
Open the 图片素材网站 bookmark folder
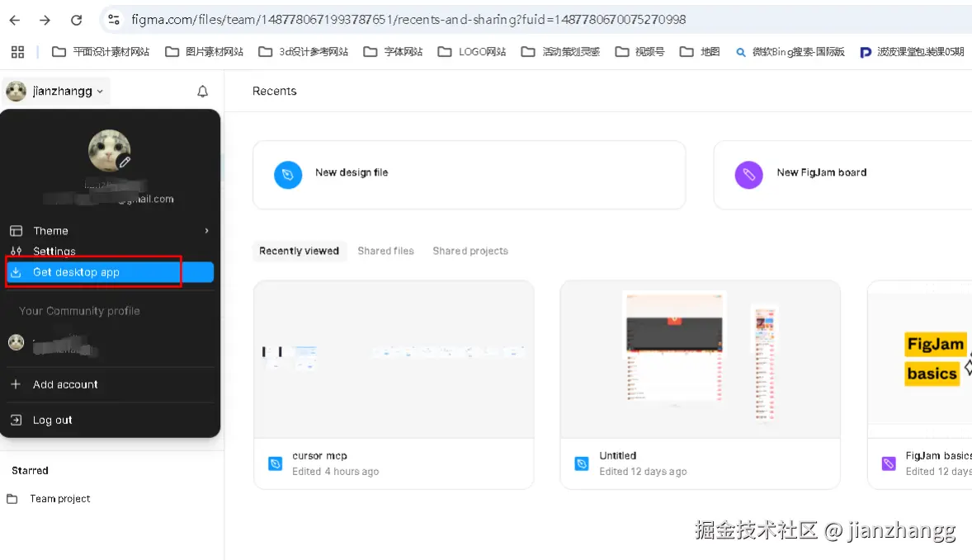point(204,52)
